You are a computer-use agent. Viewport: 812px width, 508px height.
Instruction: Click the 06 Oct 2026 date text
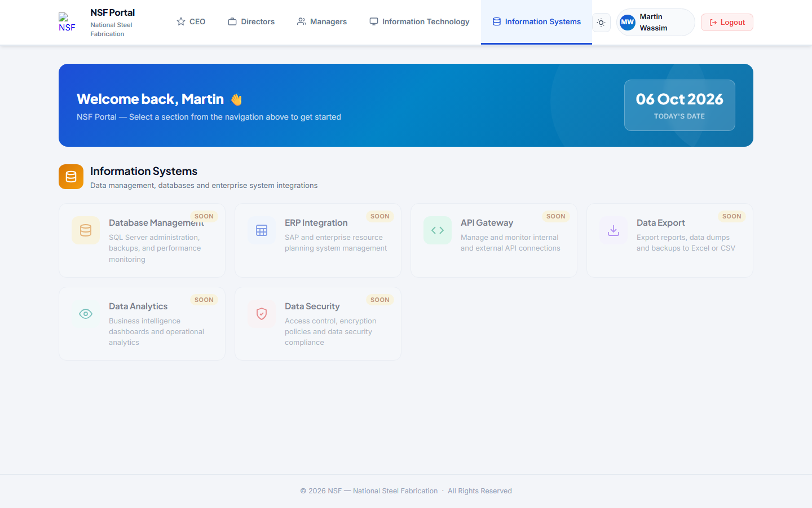click(x=679, y=99)
